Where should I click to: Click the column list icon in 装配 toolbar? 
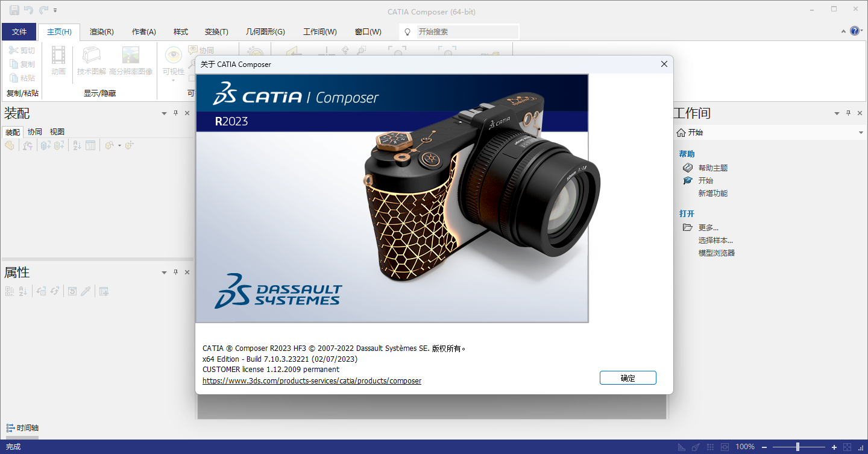click(x=90, y=145)
